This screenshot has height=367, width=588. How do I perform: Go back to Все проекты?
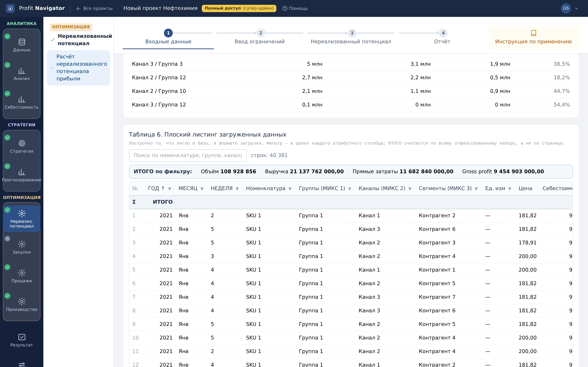click(94, 8)
